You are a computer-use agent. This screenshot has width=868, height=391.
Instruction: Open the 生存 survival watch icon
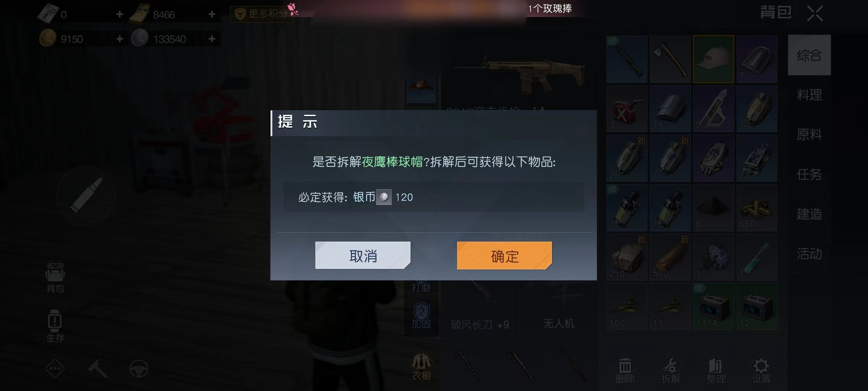55,326
